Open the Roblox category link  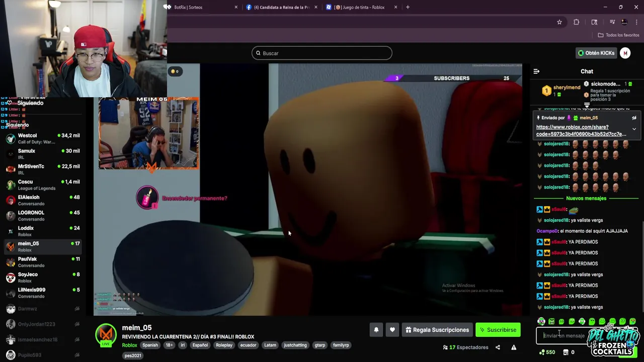point(129,345)
